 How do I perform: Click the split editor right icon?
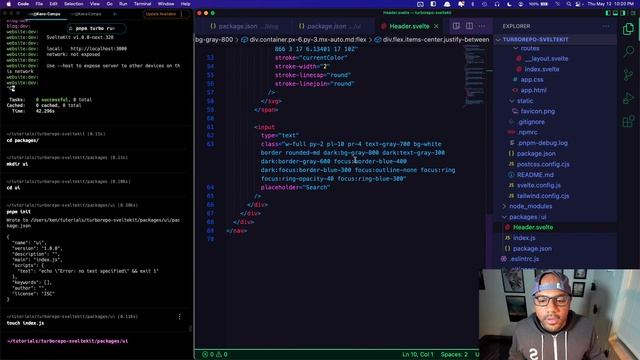469,26
